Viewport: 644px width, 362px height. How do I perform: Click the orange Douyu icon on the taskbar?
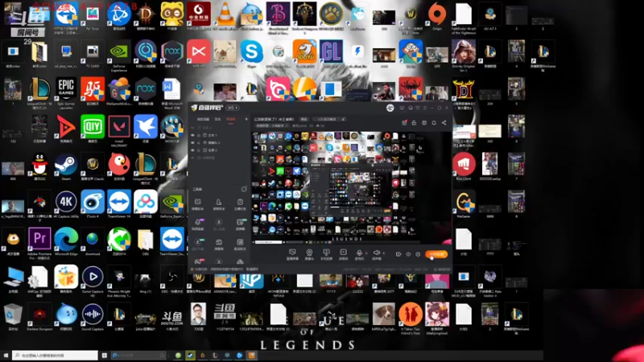[x=252, y=356]
